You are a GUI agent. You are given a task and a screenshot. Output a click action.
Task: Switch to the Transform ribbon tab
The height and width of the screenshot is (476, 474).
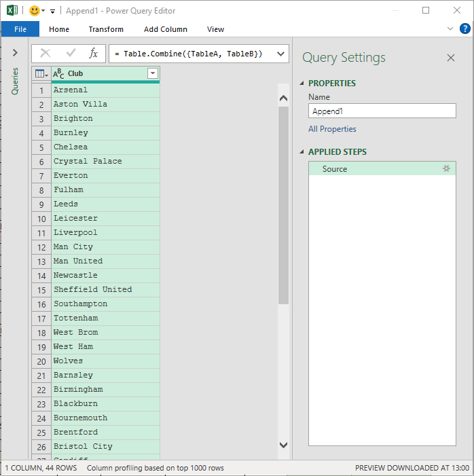click(x=106, y=29)
